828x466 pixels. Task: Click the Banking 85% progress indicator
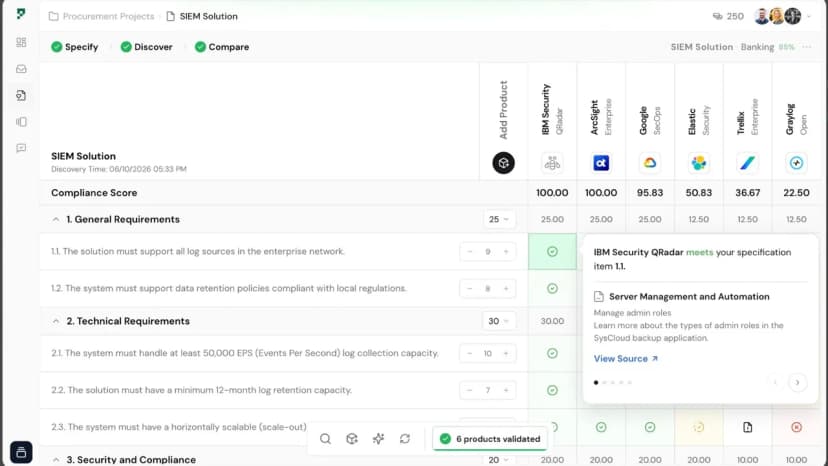click(x=768, y=47)
